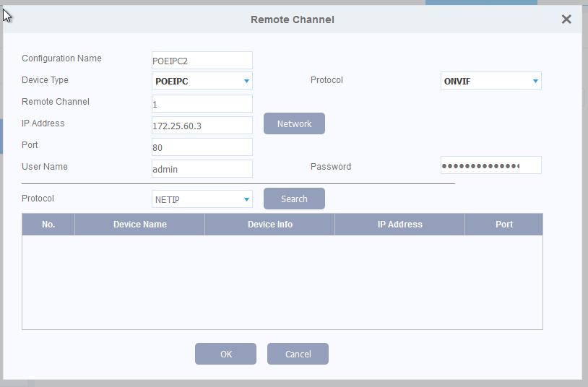Viewport: 588px width, 387px height.
Task: Click the Remote Channel input field
Action: click(x=202, y=104)
